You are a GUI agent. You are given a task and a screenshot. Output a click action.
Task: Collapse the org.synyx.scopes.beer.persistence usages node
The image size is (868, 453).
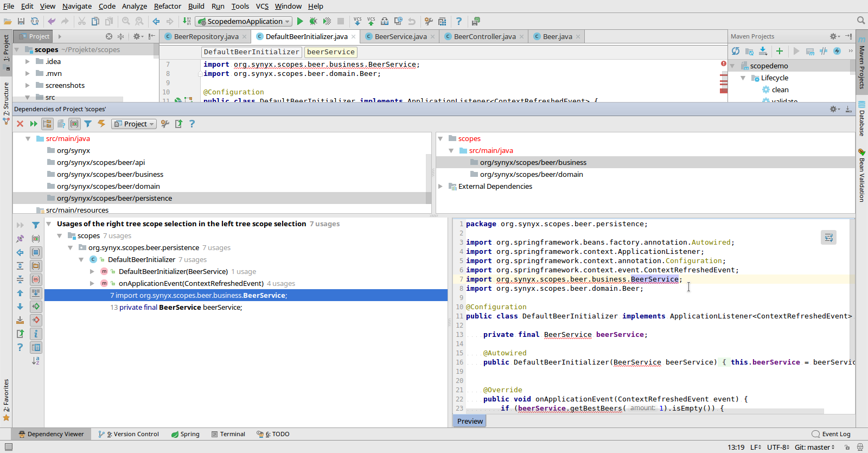pyautogui.click(x=71, y=247)
